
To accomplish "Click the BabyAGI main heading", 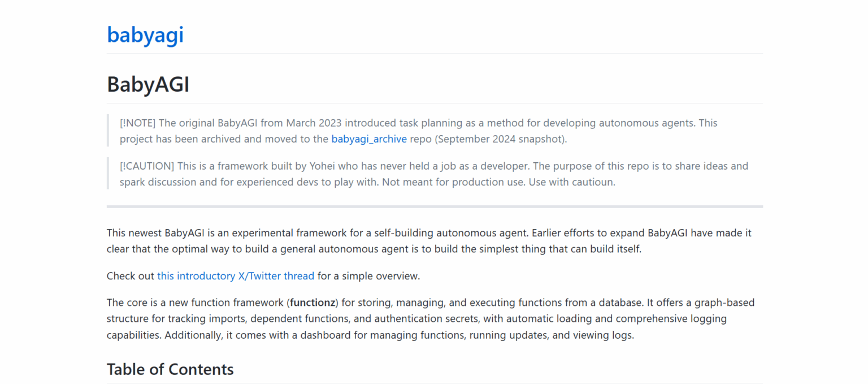I will (x=148, y=85).
